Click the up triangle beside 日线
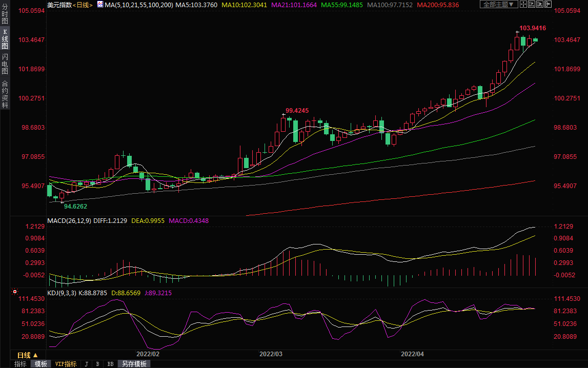This screenshot has height=368, width=588. (35, 355)
